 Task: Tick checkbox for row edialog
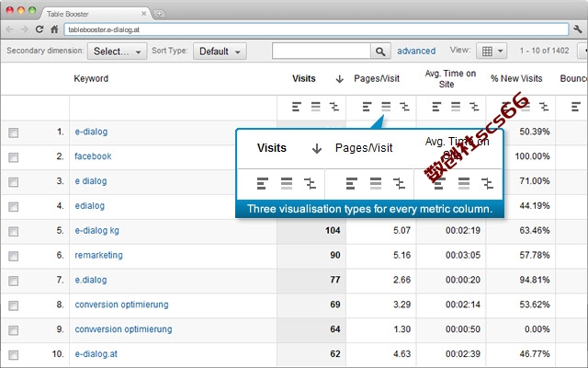[x=14, y=207]
